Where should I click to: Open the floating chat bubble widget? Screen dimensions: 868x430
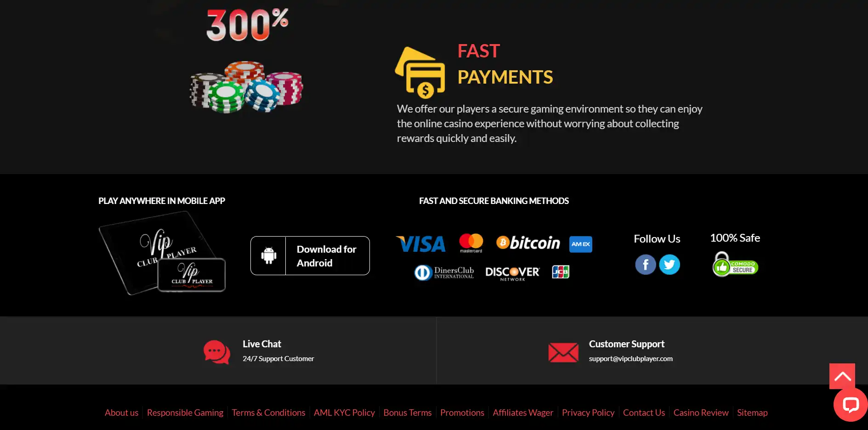tap(851, 404)
